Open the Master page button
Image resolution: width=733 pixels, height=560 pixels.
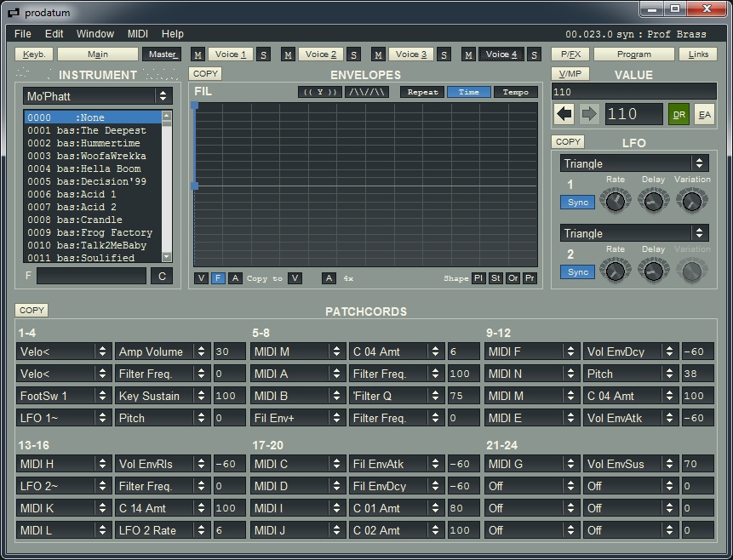pyautogui.click(x=162, y=54)
